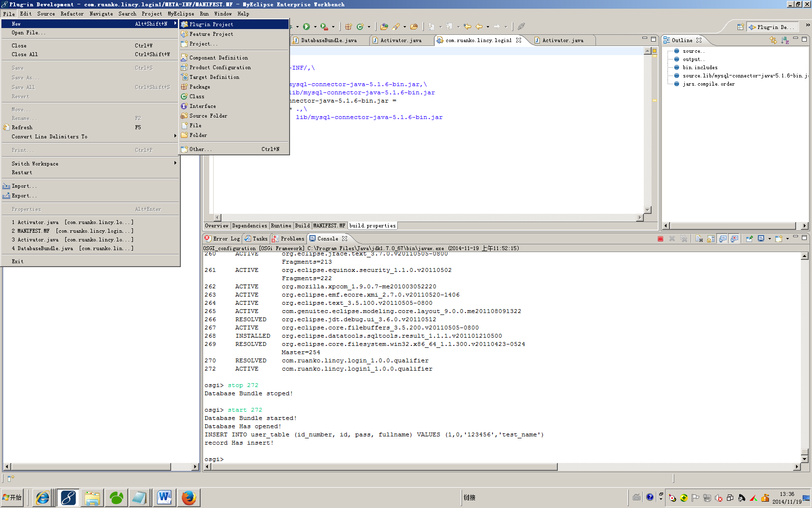Expand the Switch Workspace submenu
812x508 pixels.
click(90, 164)
